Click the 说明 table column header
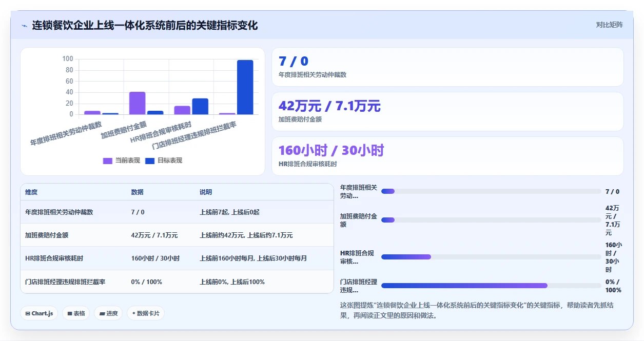 pyautogui.click(x=206, y=192)
